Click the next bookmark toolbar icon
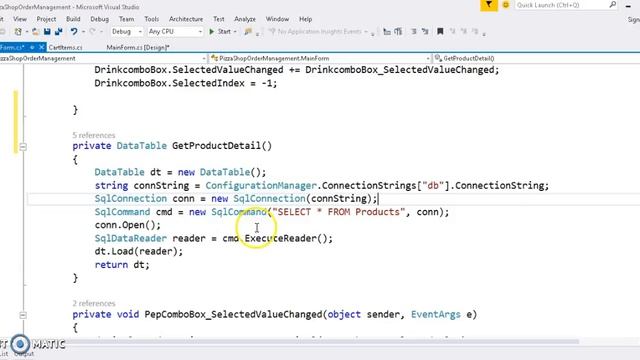 pyautogui.click(x=464, y=31)
